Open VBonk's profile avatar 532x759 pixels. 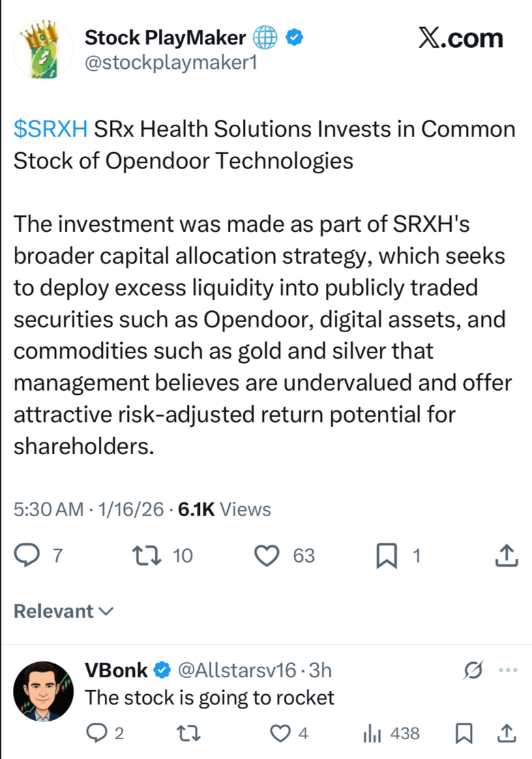pyautogui.click(x=43, y=691)
